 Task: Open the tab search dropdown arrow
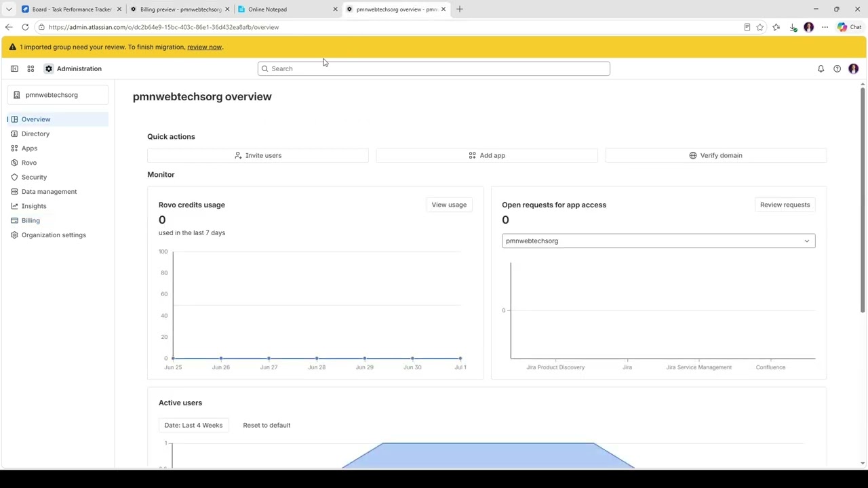pos(9,9)
